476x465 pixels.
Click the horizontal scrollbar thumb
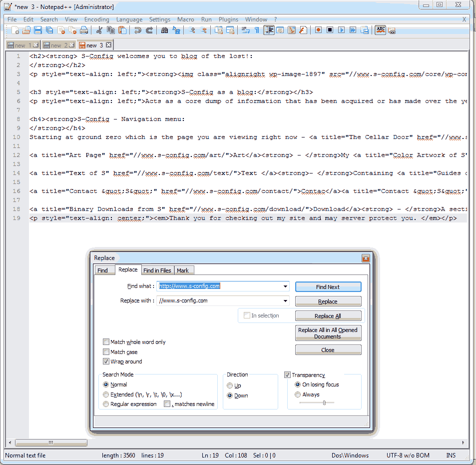coord(51,442)
